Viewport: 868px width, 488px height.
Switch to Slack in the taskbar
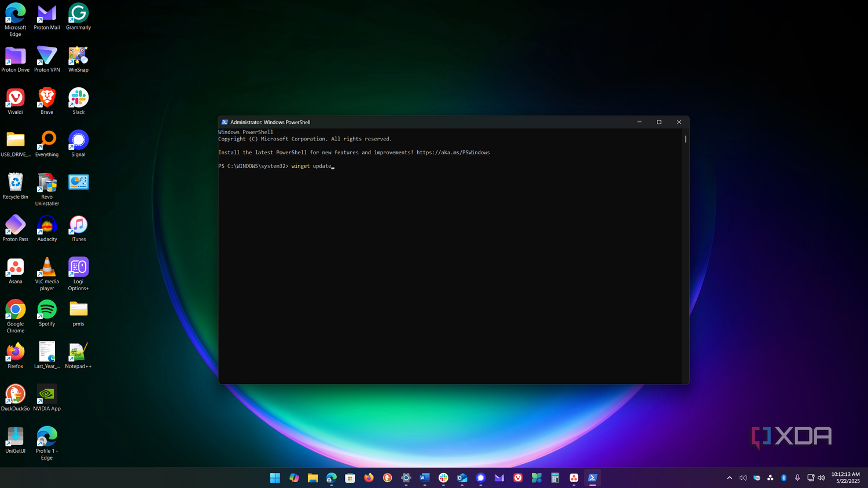coord(443,478)
